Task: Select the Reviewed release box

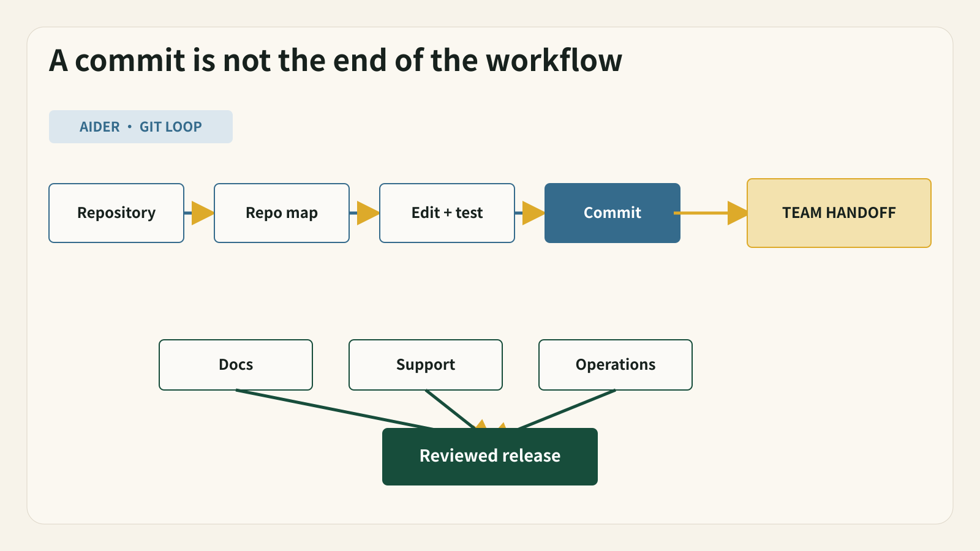Action: tap(490, 457)
